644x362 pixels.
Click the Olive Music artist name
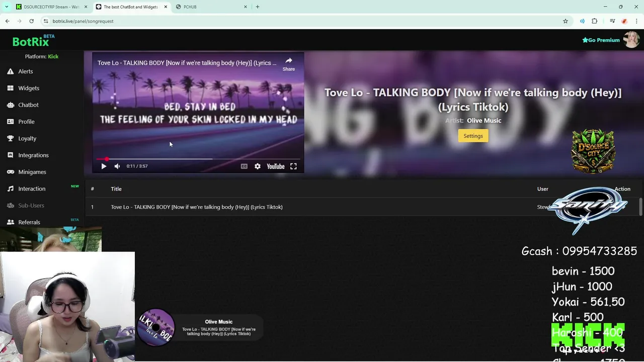[x=484, y=121]
